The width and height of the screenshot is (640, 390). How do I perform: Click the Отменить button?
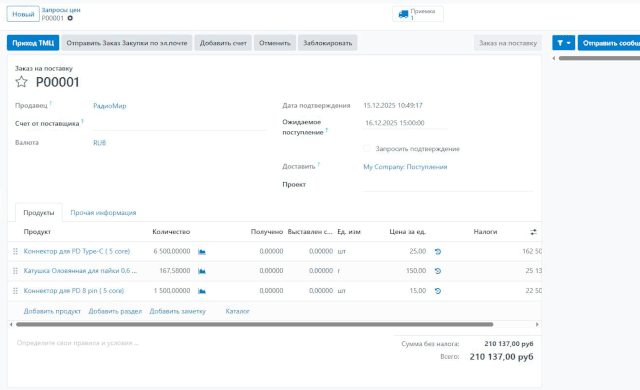tap(275, 43)
